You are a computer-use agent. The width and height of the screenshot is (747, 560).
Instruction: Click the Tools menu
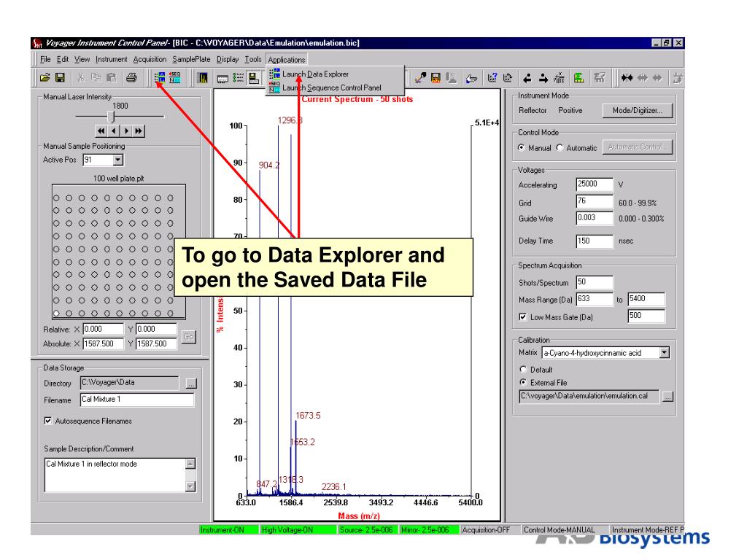point(253,60)
